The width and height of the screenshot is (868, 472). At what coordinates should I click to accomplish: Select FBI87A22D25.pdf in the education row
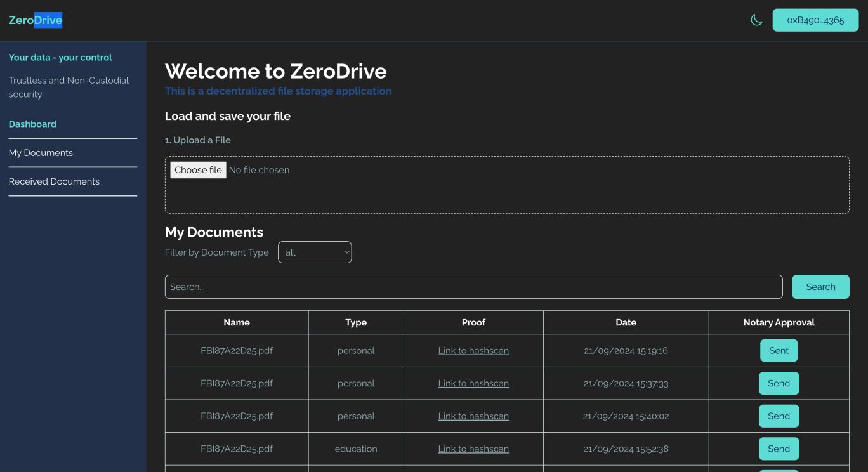(x=237, y=449)
